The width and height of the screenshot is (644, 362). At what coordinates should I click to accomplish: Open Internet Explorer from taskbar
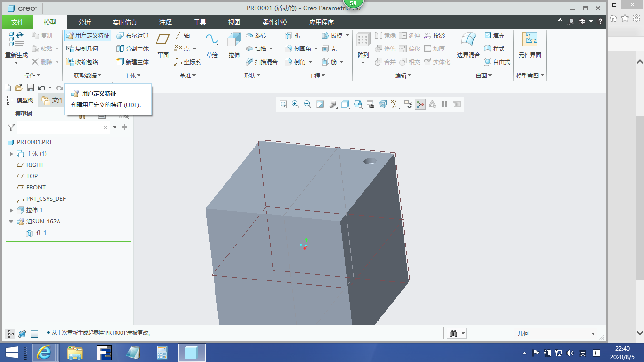(45, 353)
